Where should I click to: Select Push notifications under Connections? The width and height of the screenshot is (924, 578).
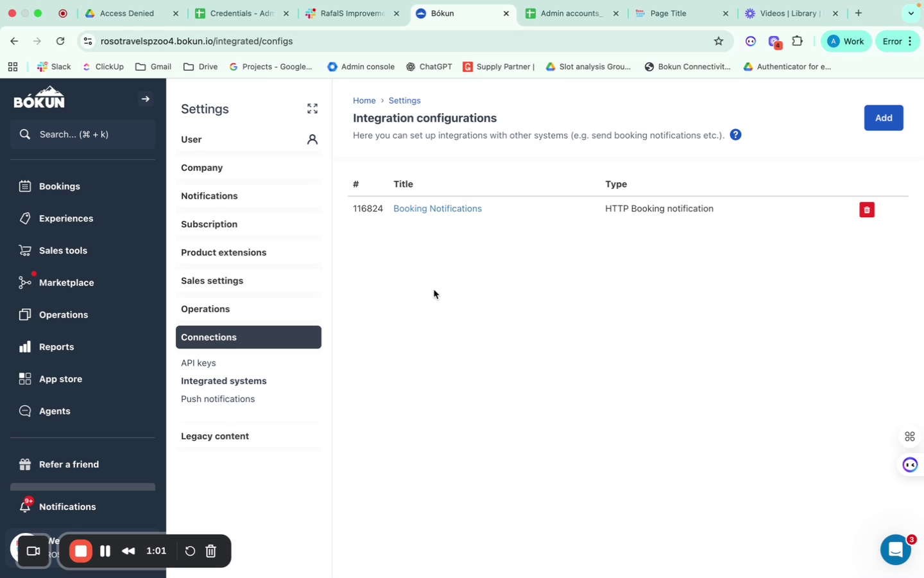click(218, 399)
